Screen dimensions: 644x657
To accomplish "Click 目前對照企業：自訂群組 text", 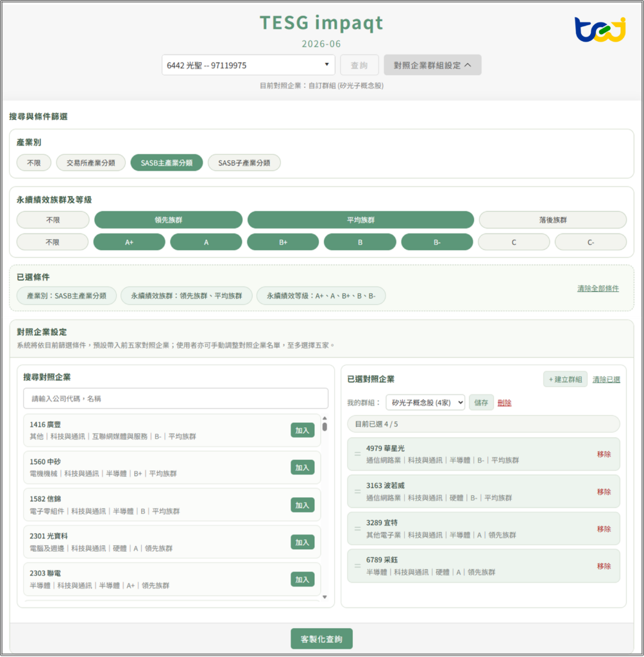I will [321, 85].
